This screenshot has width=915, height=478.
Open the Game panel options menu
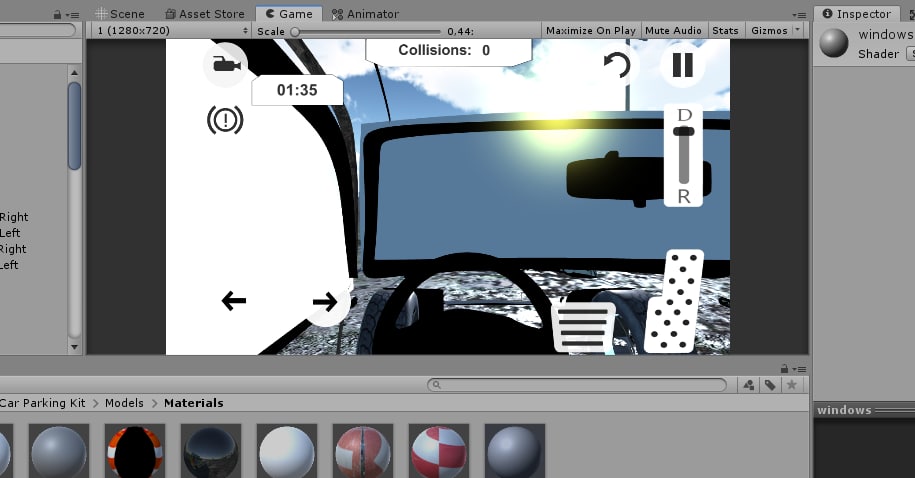coord(799,15)
